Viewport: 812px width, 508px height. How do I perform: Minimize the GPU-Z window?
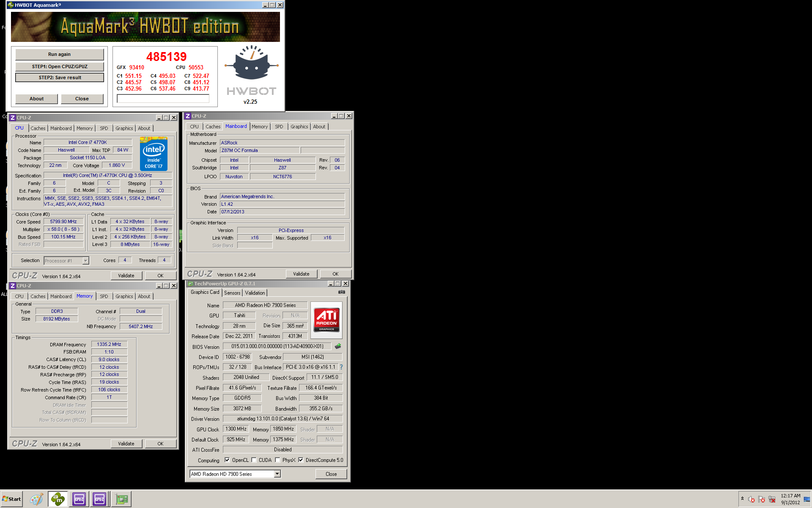[330, 284]
